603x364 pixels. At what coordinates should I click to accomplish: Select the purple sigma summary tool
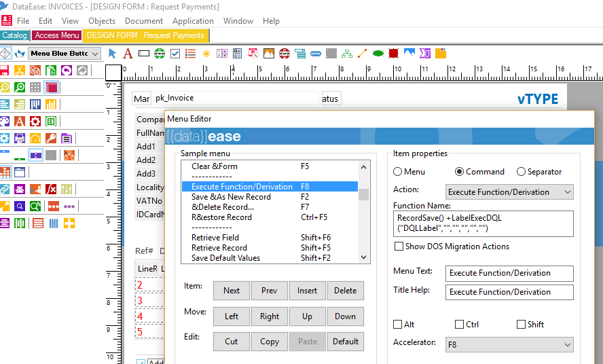click(x=425, y=54)
